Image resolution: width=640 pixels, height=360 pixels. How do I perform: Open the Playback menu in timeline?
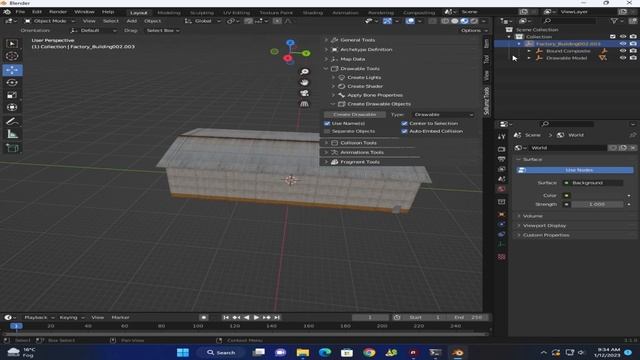[x=38, y=317]
